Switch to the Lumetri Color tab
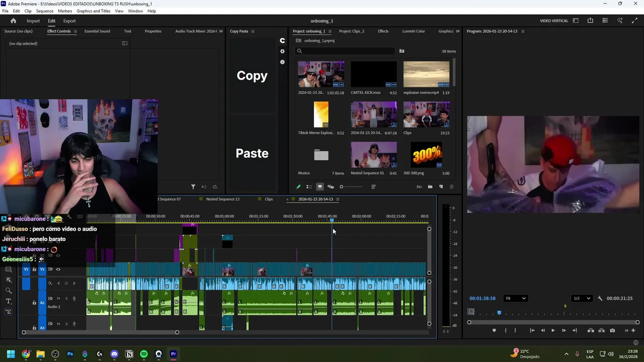Viewport: 644px width, 362px height. coord(414,31)
